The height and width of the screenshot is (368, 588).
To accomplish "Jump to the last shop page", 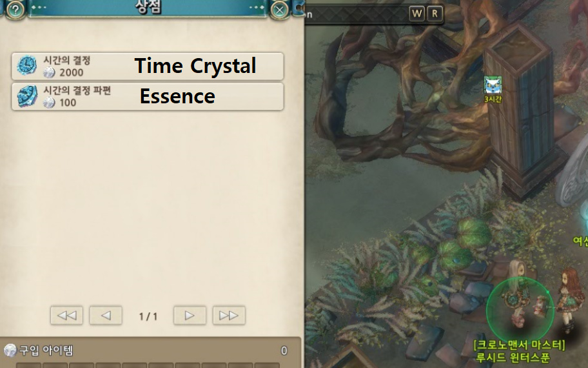I will (x=229, y=316).
